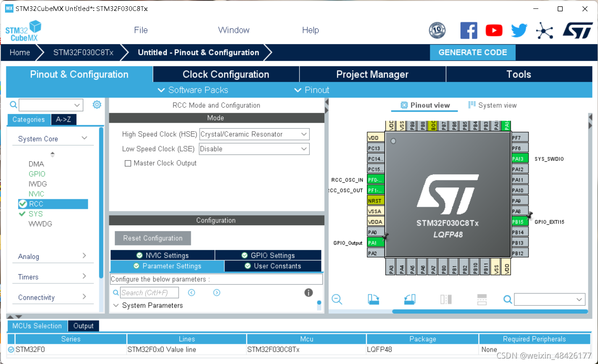Click the GENERATE CODE button
This screenshot has width=598, height=364.
[473, 53]
